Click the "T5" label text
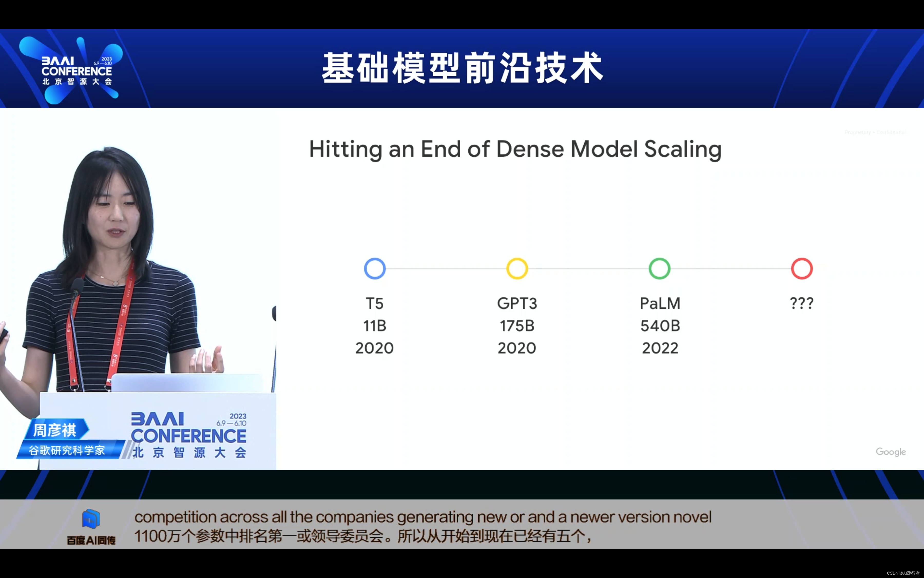924x578 pixels. (375, 304)
